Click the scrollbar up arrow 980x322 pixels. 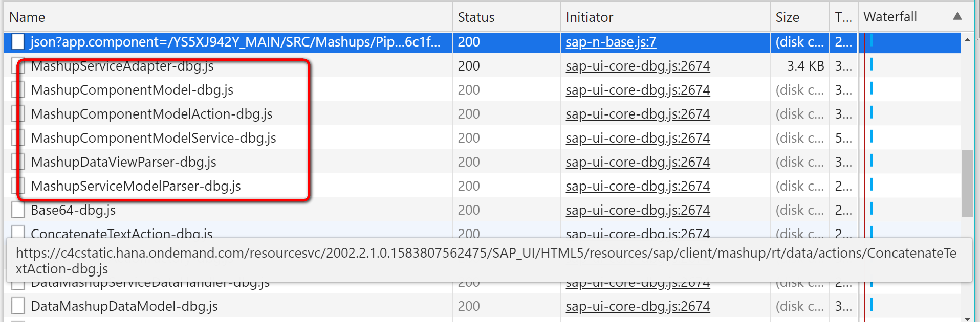(967, 39)
